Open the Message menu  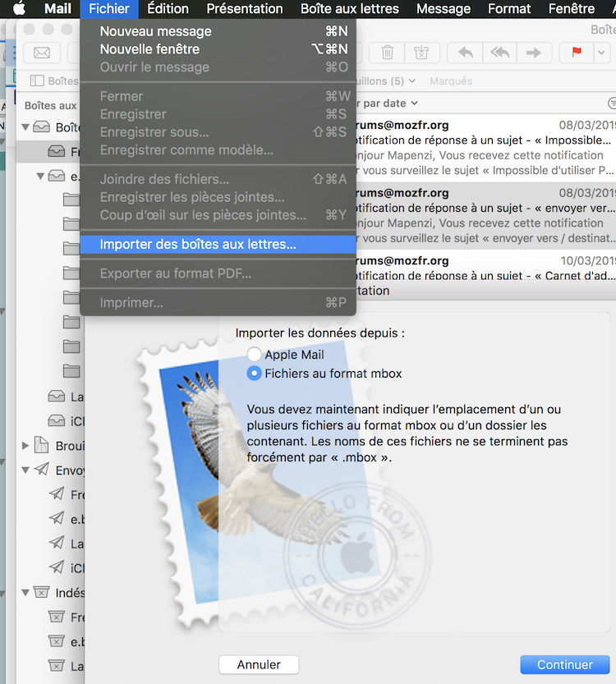tap(444, 9)
